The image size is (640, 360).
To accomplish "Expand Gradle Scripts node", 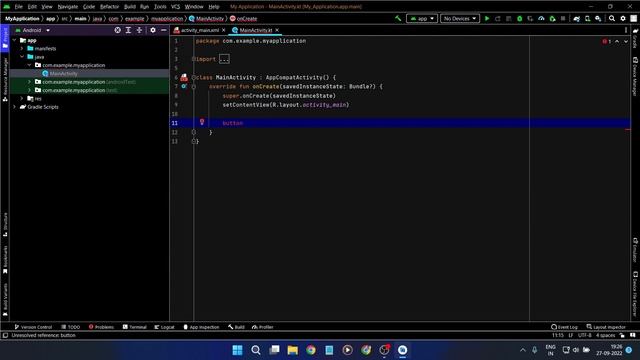I will tap(15, 107).
